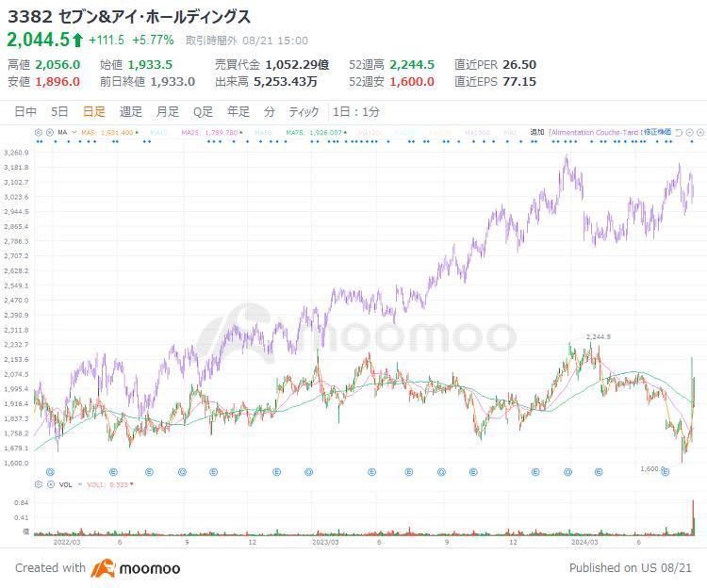The width and height of the screenshot is (707, 588).
Task: Open the 修正株価 price adjustment dropdown
Action: coord(658,132)
